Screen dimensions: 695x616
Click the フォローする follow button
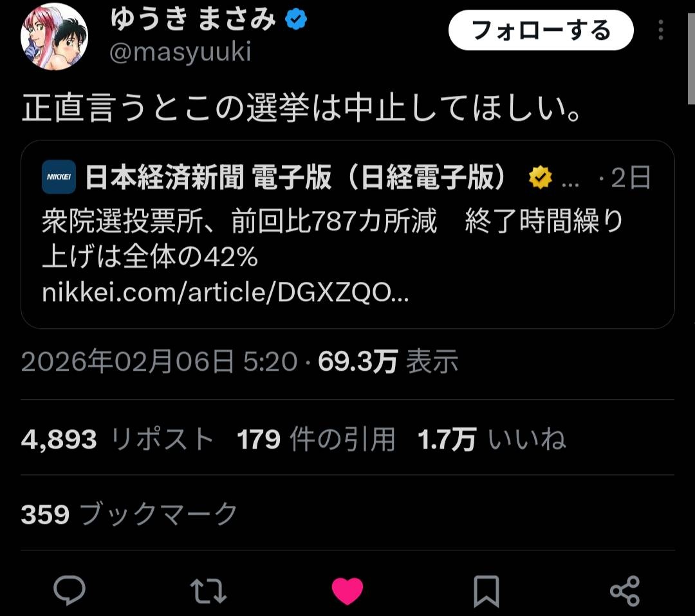(x=541, y=30)
